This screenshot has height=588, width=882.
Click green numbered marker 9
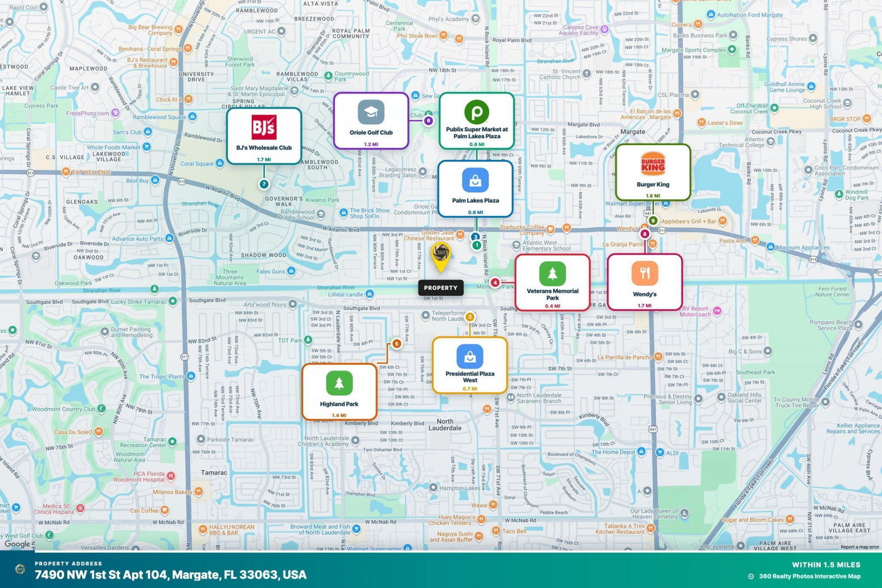coord(653,220)
